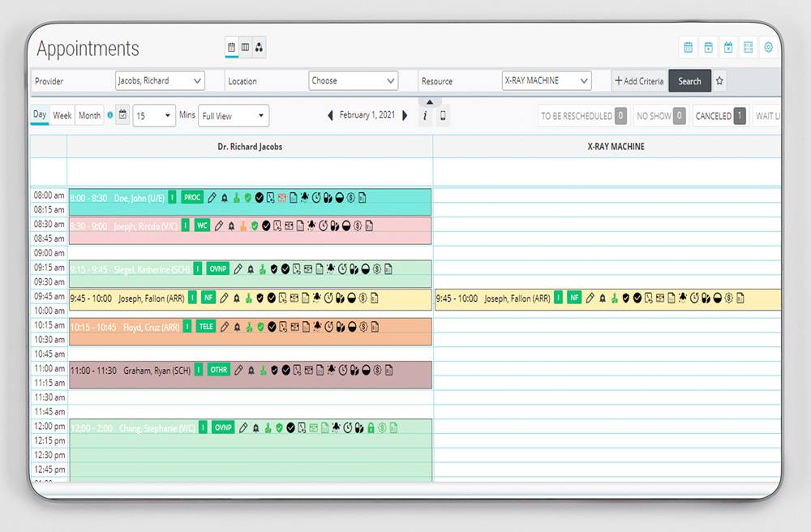Edit the Doe, John appointment with pencil icon
This screenshot has width=811, height=532.
[x=212, y=198]
